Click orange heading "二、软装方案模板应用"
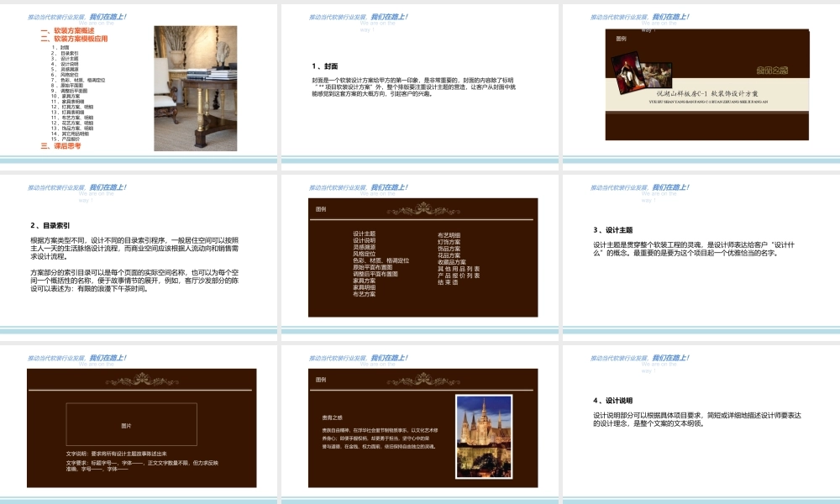Screen dimensions: 840x504 pos(74,39)
